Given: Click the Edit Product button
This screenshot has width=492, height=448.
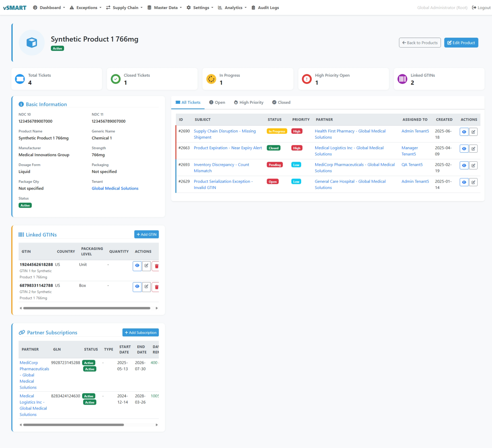Looking at the screenshot, I should 461,43.
